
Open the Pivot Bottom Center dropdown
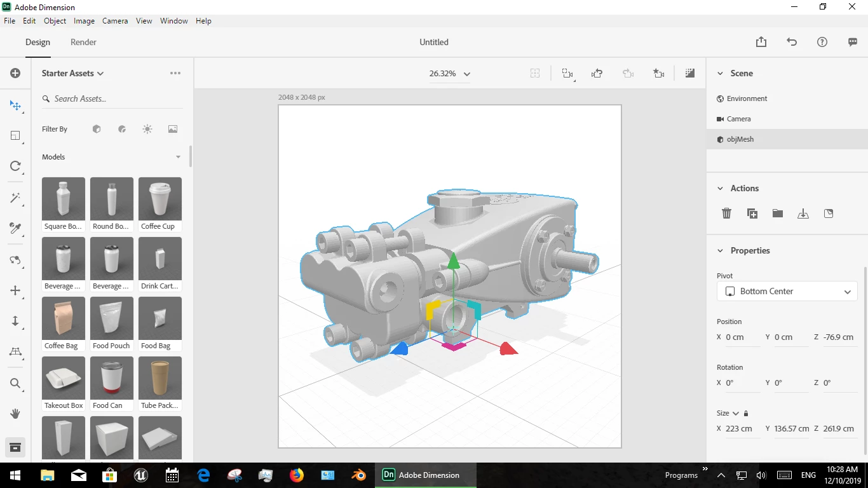tap(787, 291)
